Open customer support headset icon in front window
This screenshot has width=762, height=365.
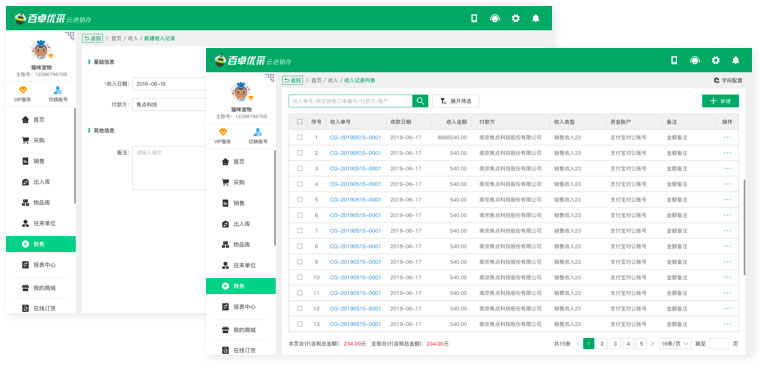pyautogui.click(x=695, y=60)
